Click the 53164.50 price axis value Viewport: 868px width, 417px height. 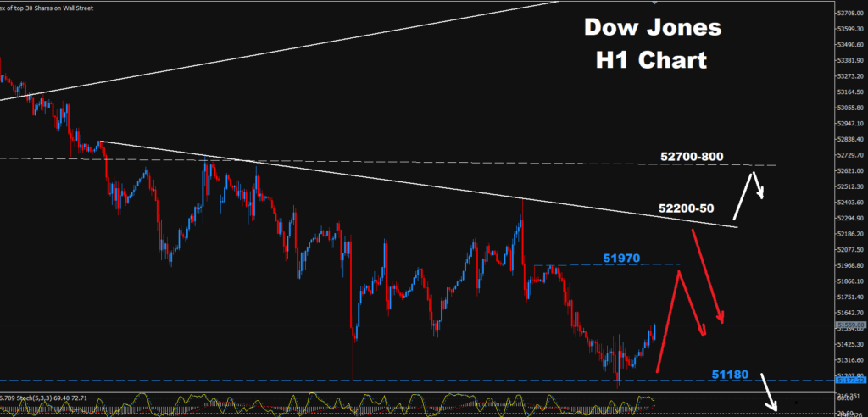coord(851,92)
